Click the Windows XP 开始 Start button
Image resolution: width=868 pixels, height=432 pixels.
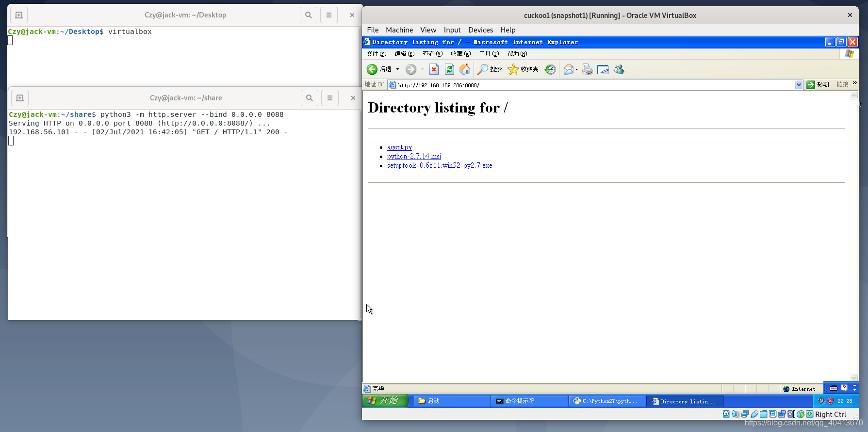click(x=385, y=401)
